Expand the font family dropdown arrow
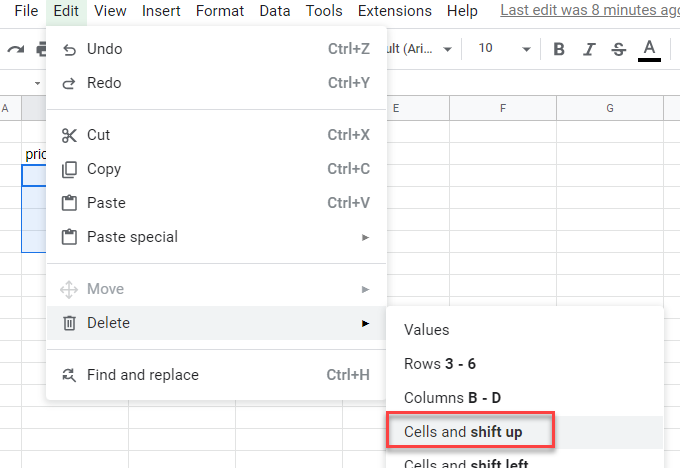680x468 pixels. click(446, 49)
